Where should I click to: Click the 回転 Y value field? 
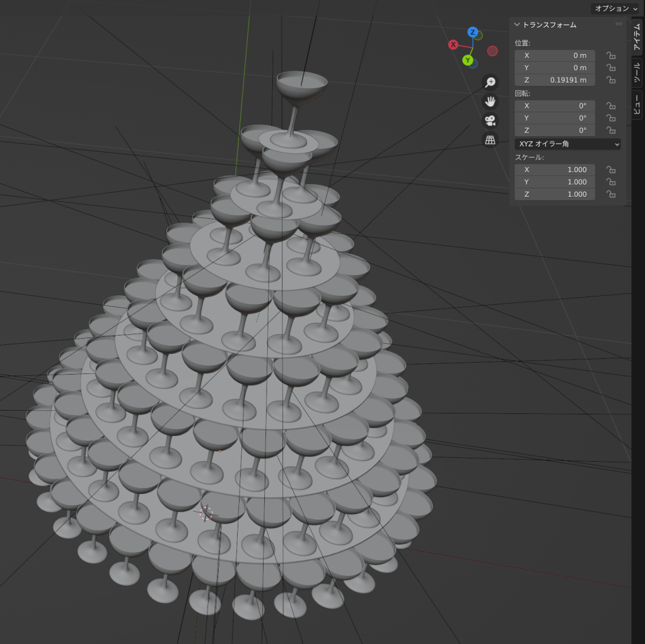(555, 118)
